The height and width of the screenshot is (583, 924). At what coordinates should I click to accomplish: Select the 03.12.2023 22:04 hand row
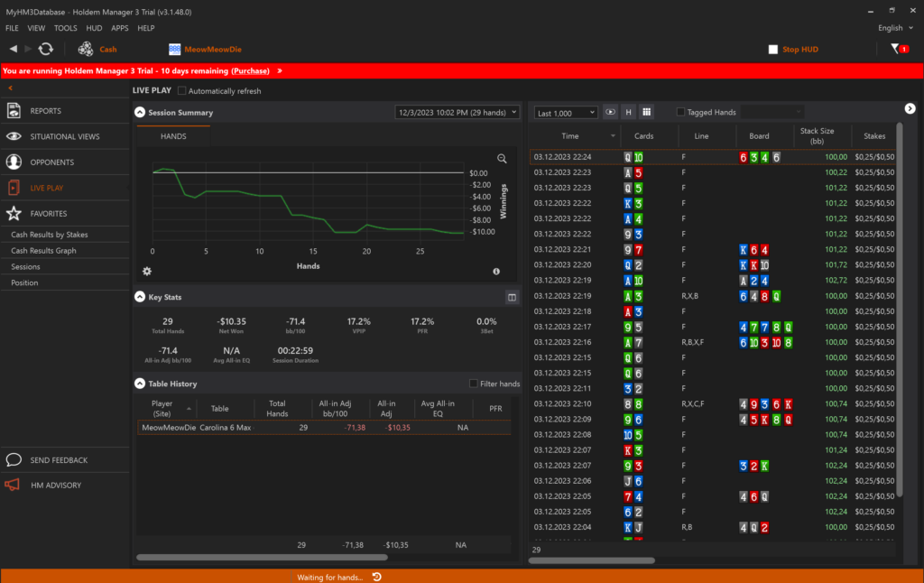coord(713,527)
